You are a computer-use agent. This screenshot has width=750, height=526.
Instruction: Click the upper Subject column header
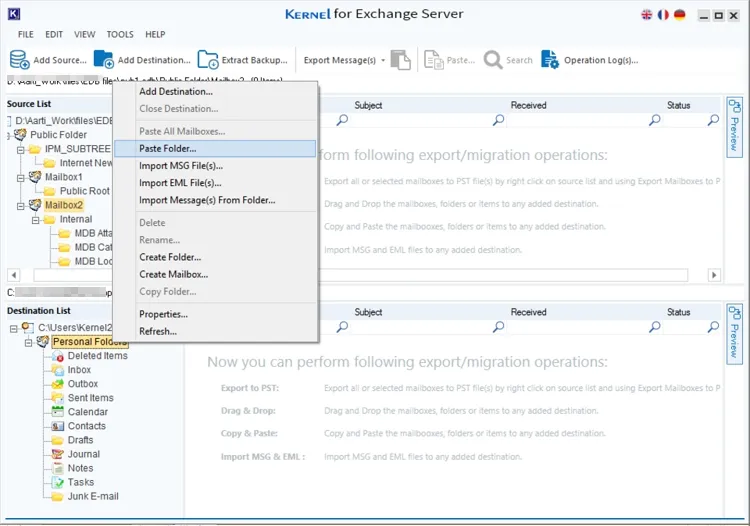(368, 105)
